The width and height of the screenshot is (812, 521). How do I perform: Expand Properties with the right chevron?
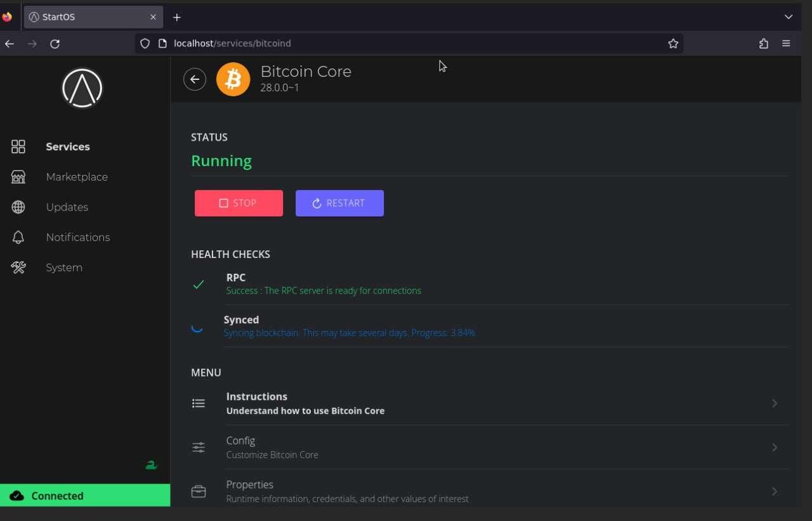(775, 491)
